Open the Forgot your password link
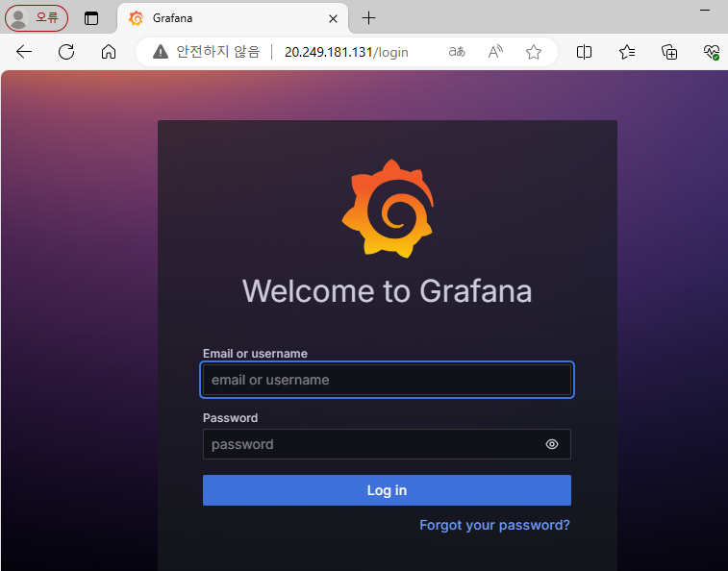728x571 pixels. (x=494, y=525)
